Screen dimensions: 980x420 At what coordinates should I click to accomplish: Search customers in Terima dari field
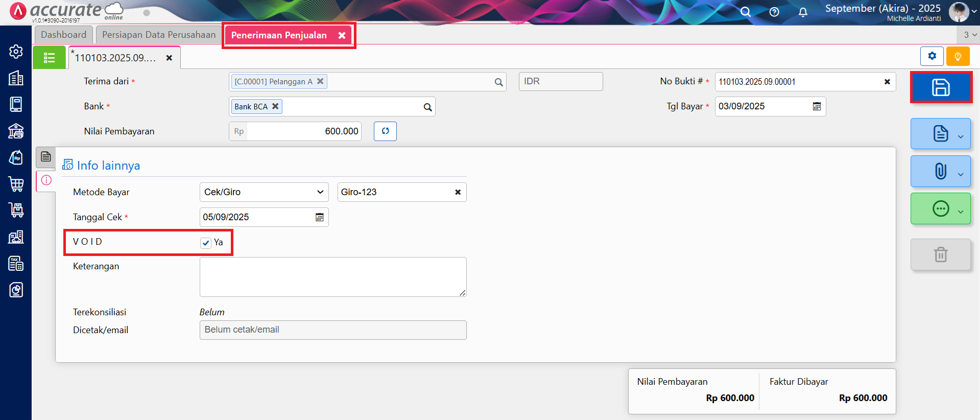[x=498, y=82]
